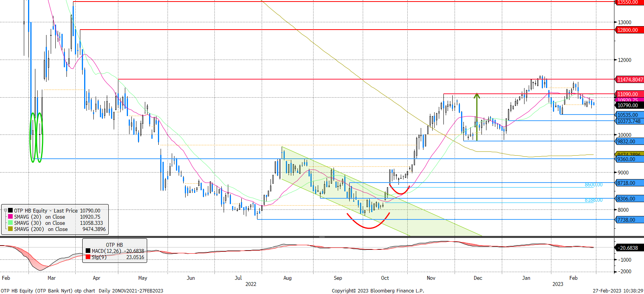Click the 10373.748 blue price label
Viewport: 644px width, 294px height.
pyautogui.click(x=629, y=121)
